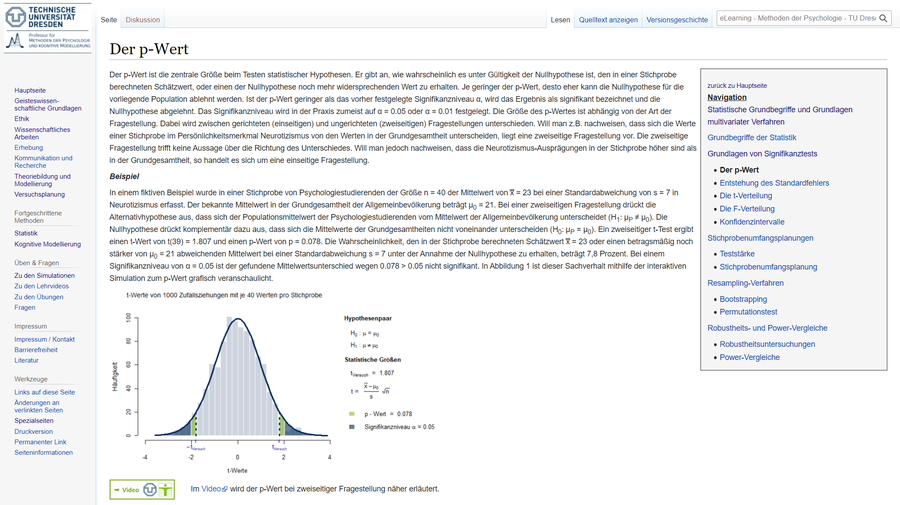Open Die t-Verteilung link
This screenshot has width=900, height=505.
(x=746, y=196)
